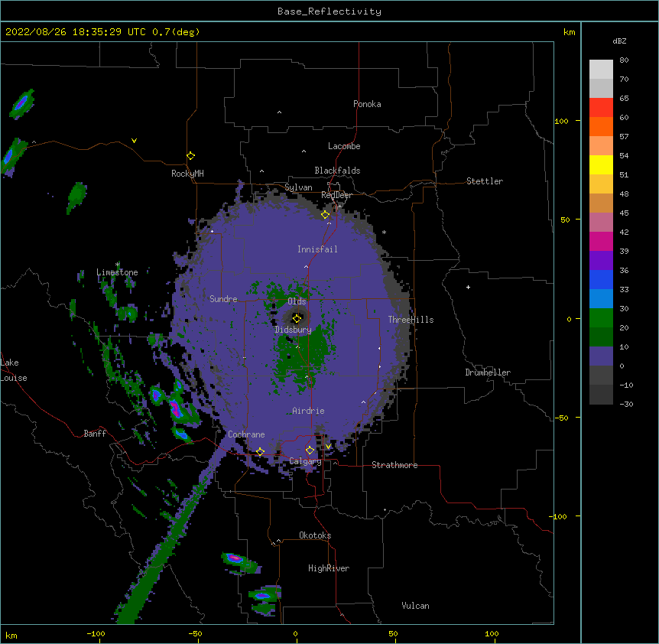
Task: Click the Calgary city label
Action: (x=306, y=461)
